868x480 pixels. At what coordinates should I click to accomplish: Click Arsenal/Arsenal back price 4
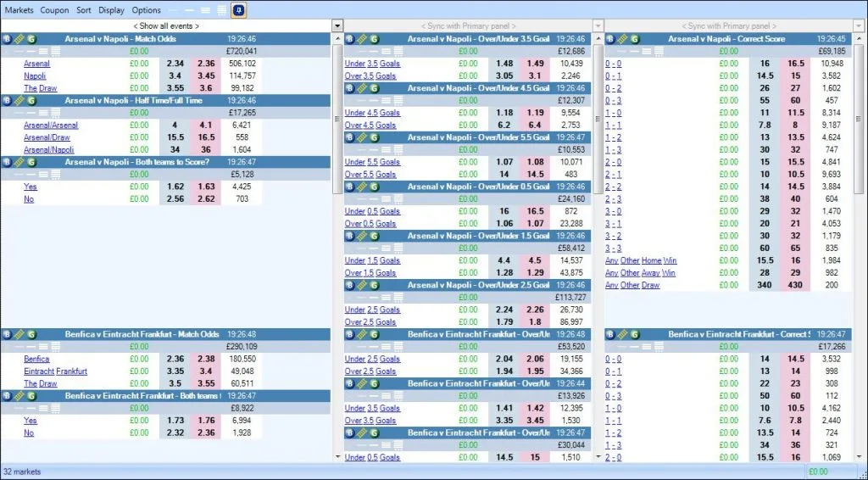175,126
